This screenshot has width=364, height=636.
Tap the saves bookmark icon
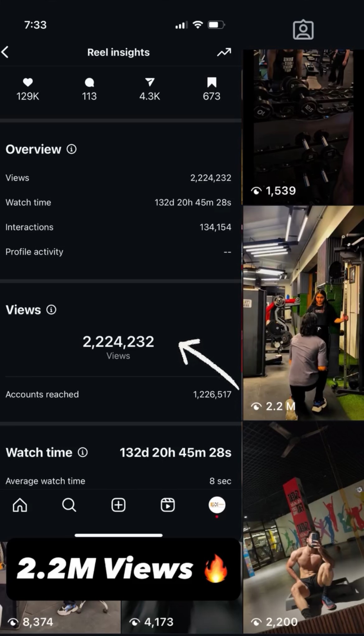[212, 82]
